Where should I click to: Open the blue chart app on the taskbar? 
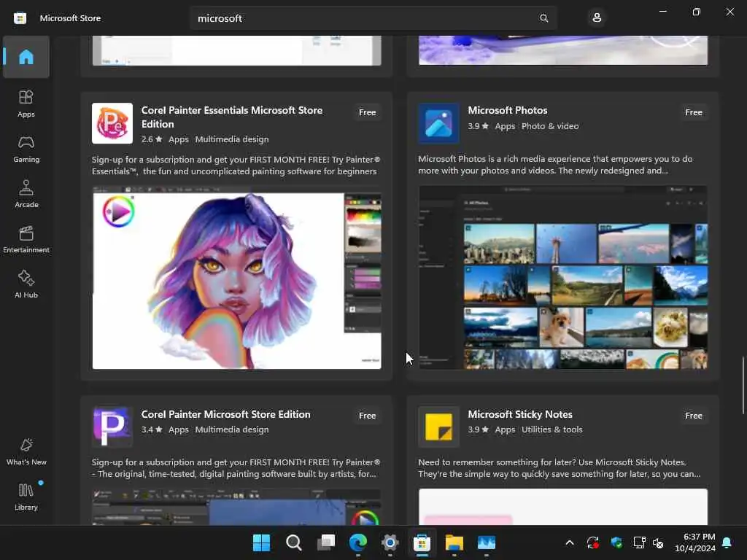tap(487, 542)
